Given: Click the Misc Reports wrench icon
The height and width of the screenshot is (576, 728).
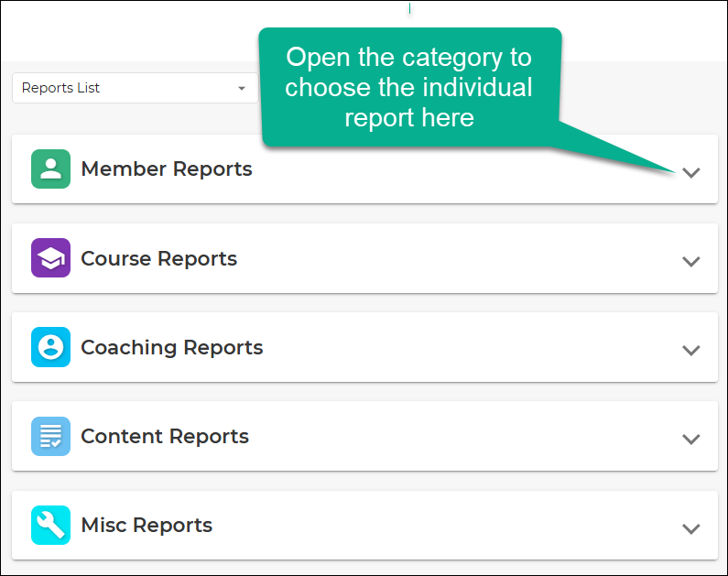Looking at the screenshot, I should point(50,525).
